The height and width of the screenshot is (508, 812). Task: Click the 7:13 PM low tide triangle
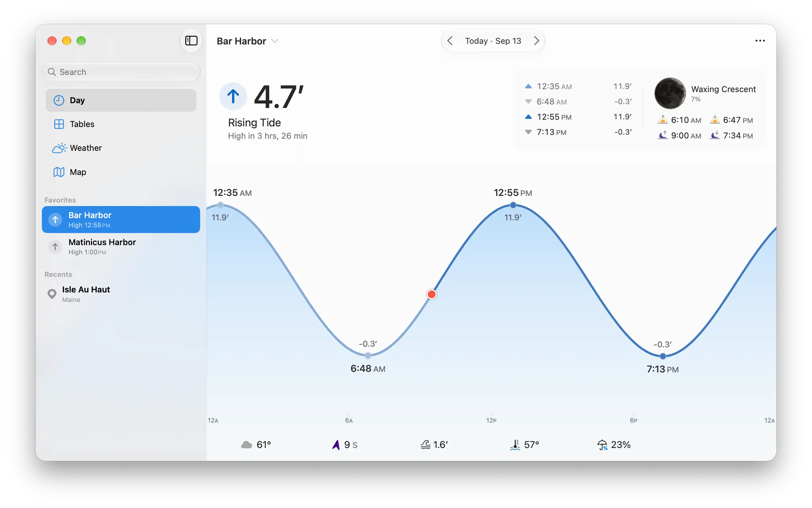(x=528, y=132)
